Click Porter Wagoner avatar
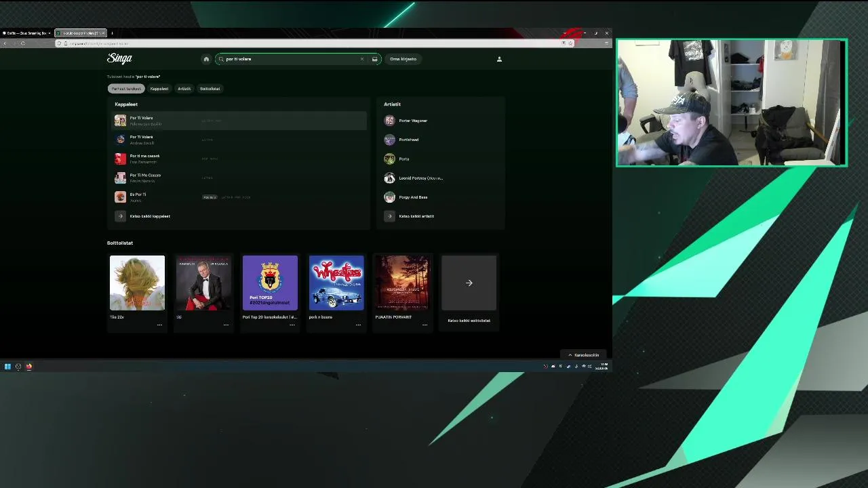This screenshot has height=488, width=868. pyautogui.click(x=389, y=121)
